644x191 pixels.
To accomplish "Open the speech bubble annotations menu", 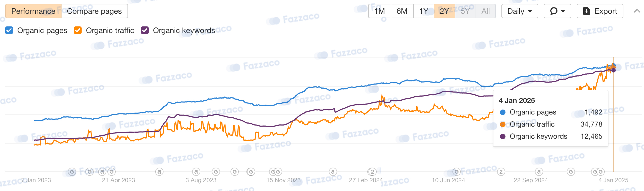I will click(x=557, y=11).
